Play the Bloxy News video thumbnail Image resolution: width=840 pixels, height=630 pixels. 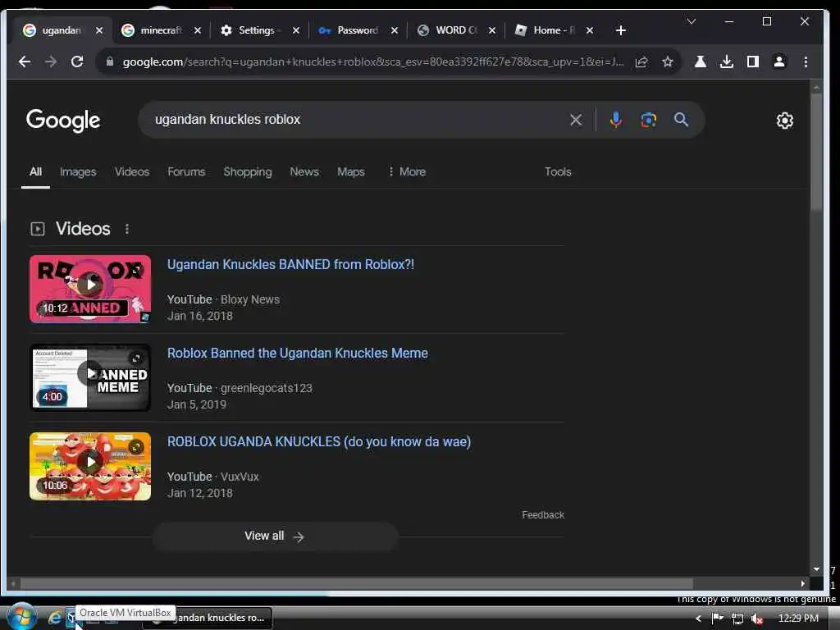pyautogui.click(x=90, y=290)
